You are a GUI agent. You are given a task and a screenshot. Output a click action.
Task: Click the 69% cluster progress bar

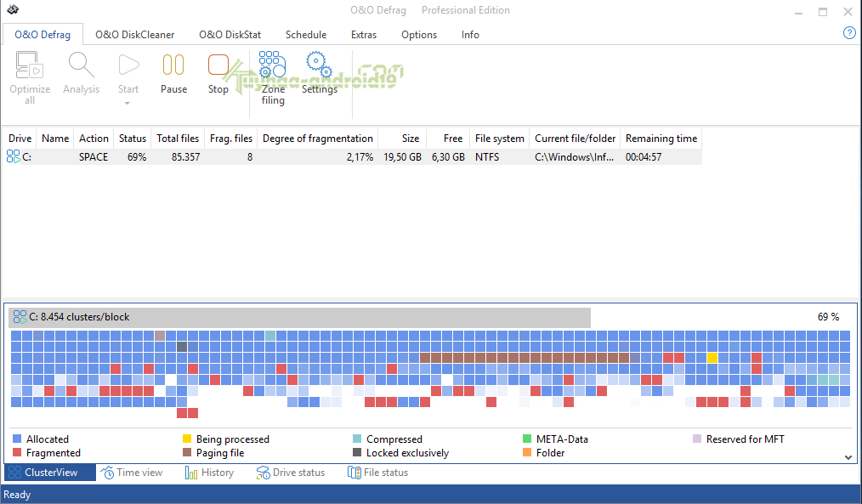(300, 317)
